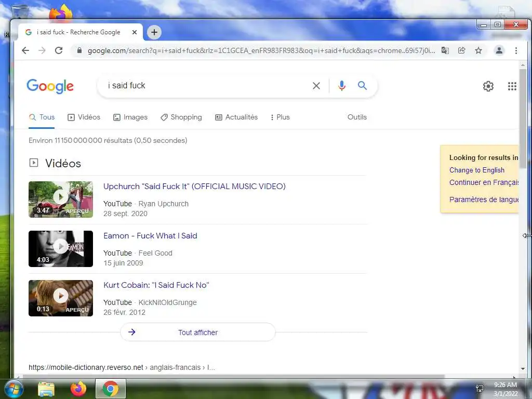Click the share page icon in address bar

pos(461,50)
